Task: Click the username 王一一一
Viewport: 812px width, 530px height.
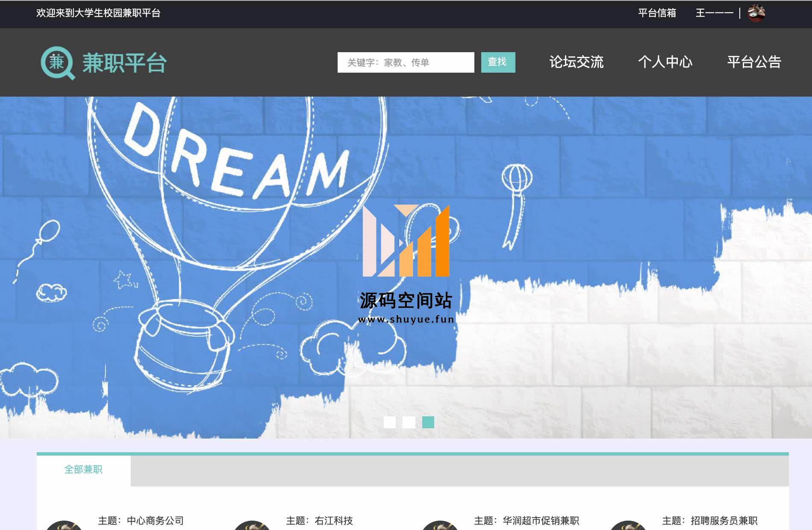Action: pos(714,13)
